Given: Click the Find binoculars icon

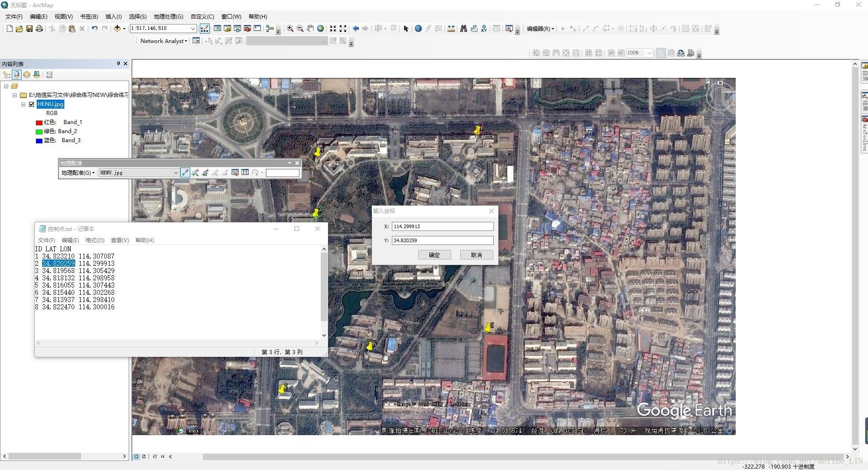Looking at the screenshot, I should coord(463,29).
